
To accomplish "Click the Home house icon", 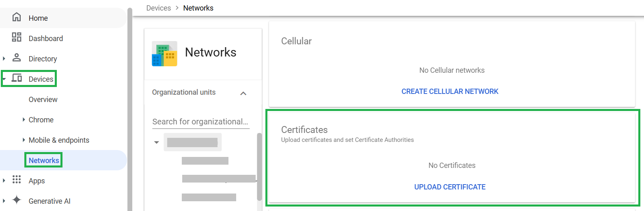I will point(17,17).
